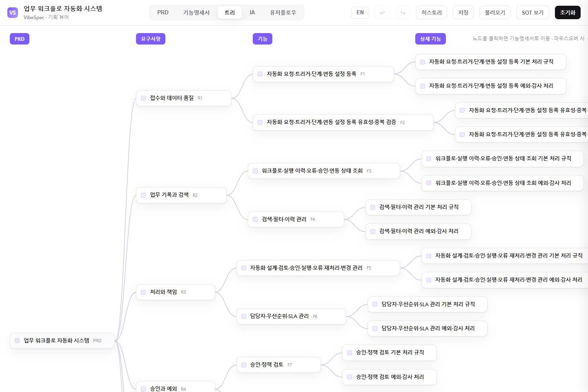This screenshot has width=588, height=392.
Task: Click the VibeSpec · 기획 뷰어 subtitle
Action: point(46,18)
